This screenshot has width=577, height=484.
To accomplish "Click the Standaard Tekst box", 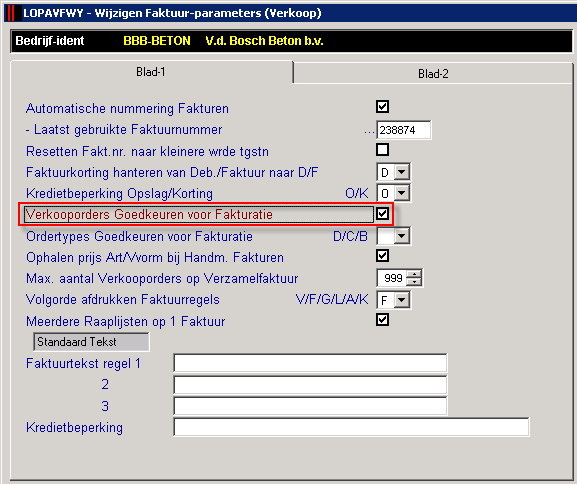I will pyautogui.click(x=91, y=342).
